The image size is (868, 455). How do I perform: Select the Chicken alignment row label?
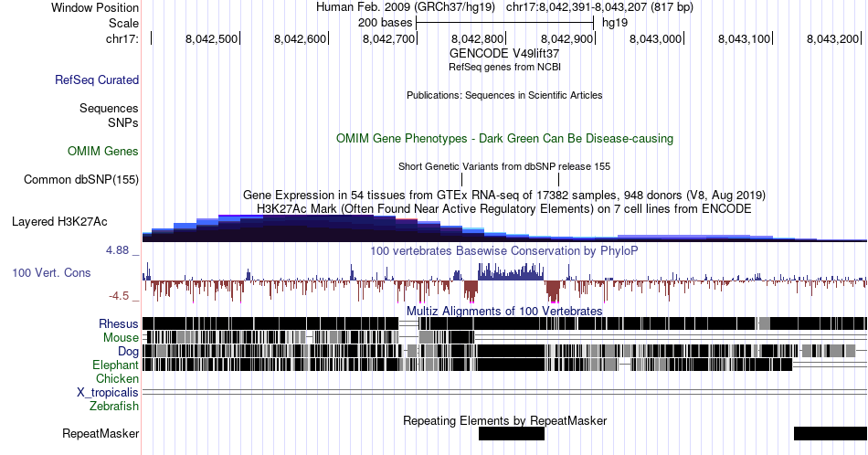tap(117, 378)
